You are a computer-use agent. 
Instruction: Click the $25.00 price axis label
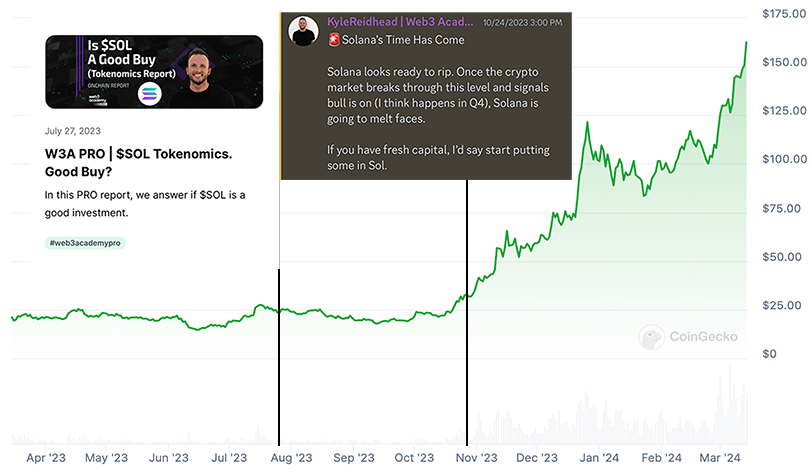pos(784,305)
